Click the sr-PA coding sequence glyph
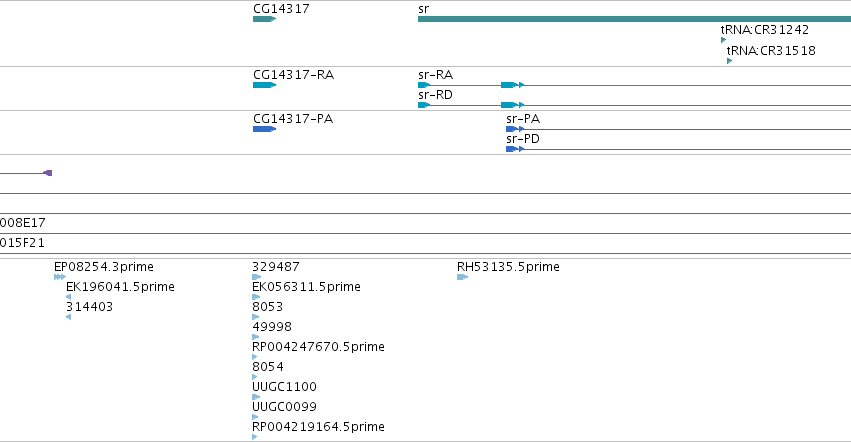 tap(515, 129)
